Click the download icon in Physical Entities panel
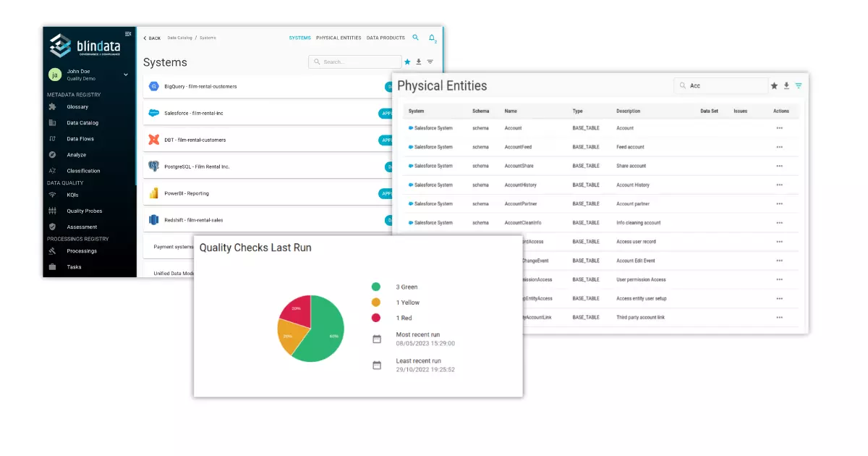This screenshot has height=456, width=868. [x=786, y=85]
